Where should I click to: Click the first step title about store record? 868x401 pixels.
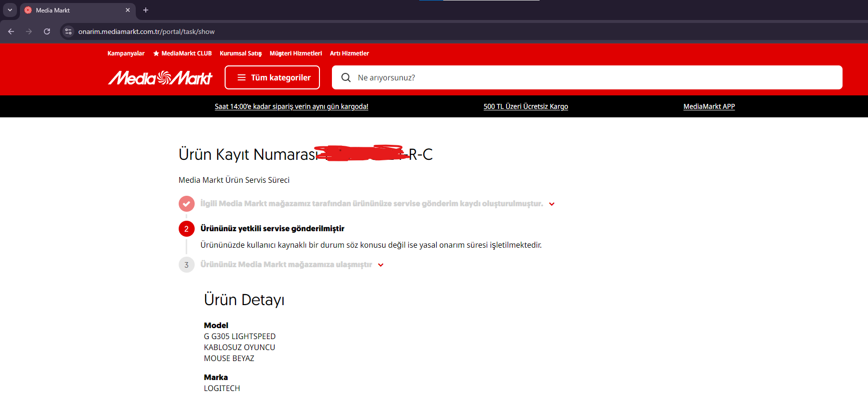372,204
